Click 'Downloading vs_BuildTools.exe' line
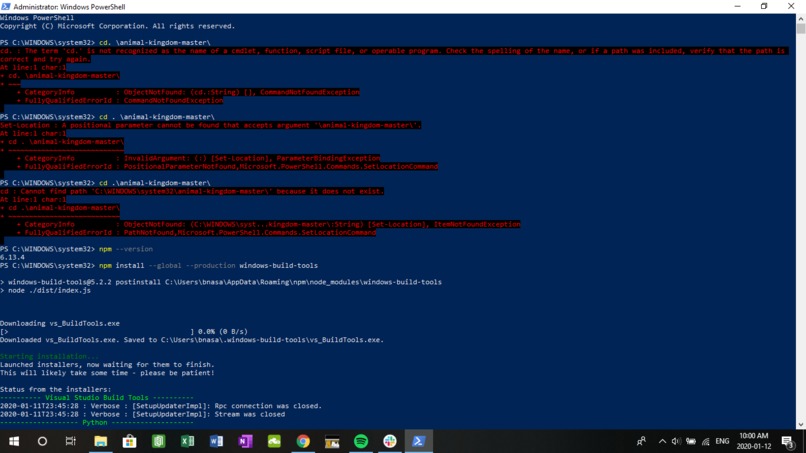 (x=60, y=323)
